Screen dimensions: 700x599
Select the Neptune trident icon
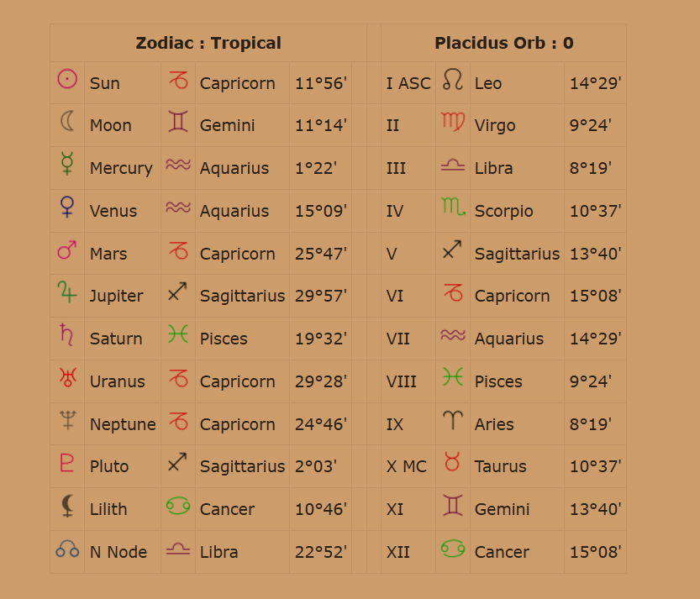[x=68, y=420]
